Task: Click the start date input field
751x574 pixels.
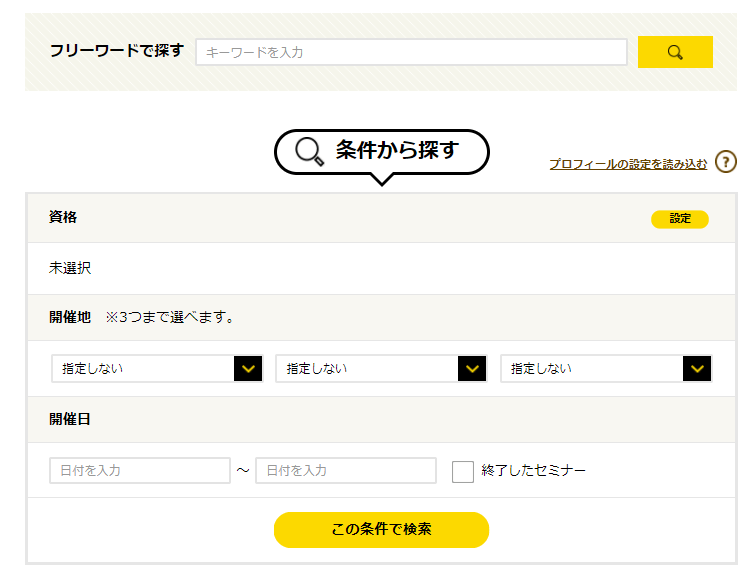Action: 140,471
